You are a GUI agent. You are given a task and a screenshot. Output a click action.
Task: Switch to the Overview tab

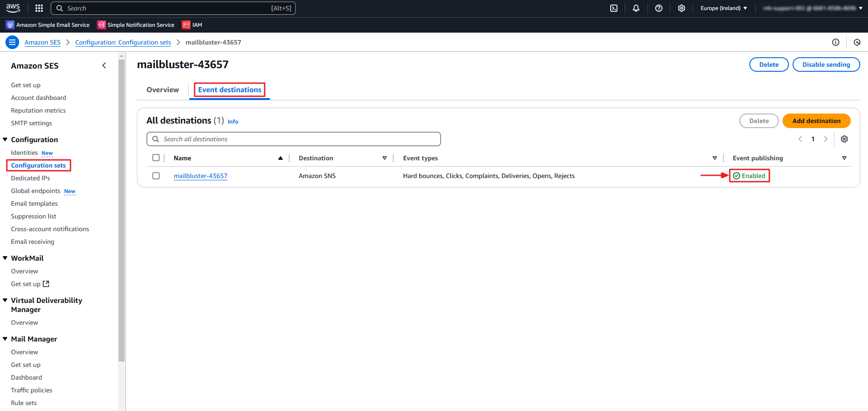162,90
